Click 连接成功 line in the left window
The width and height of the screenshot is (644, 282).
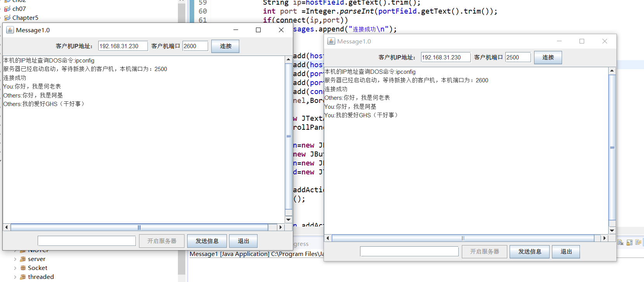coord(15,78)
